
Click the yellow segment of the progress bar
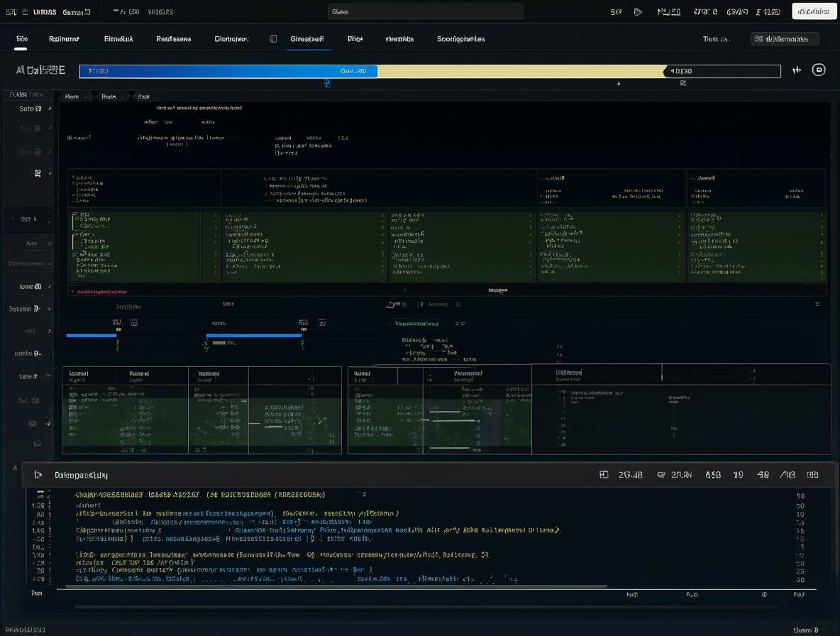click(x=521, y=71)
